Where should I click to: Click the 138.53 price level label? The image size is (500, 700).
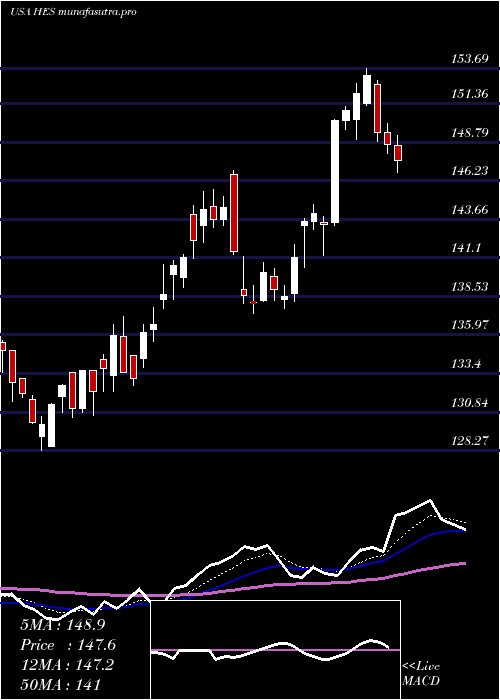pos(470,286)
